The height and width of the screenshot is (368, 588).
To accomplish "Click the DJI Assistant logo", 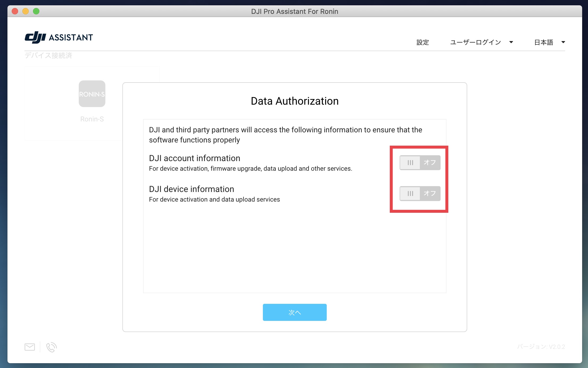I will 59,37.
